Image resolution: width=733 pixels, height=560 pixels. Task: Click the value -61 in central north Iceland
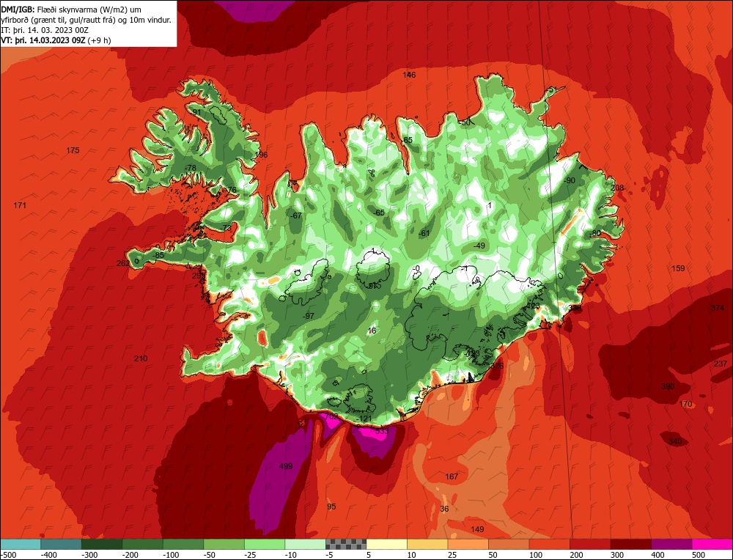pos(424,233)
